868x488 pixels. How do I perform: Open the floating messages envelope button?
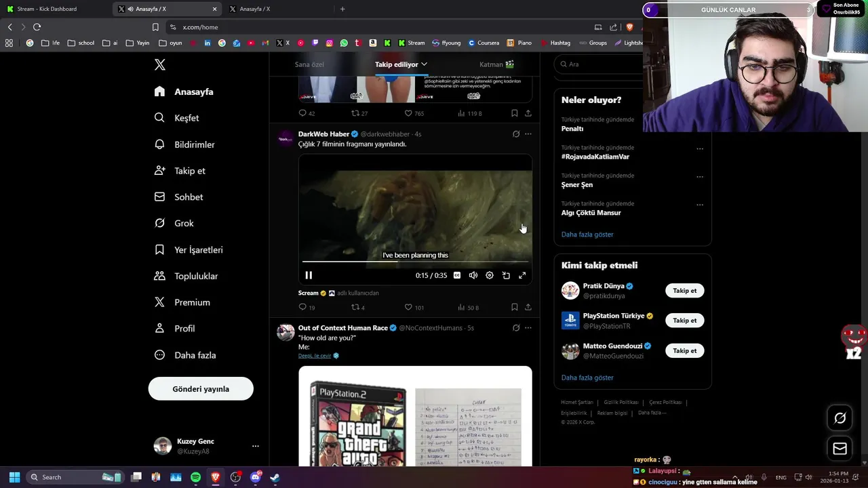tap(840, 448)
